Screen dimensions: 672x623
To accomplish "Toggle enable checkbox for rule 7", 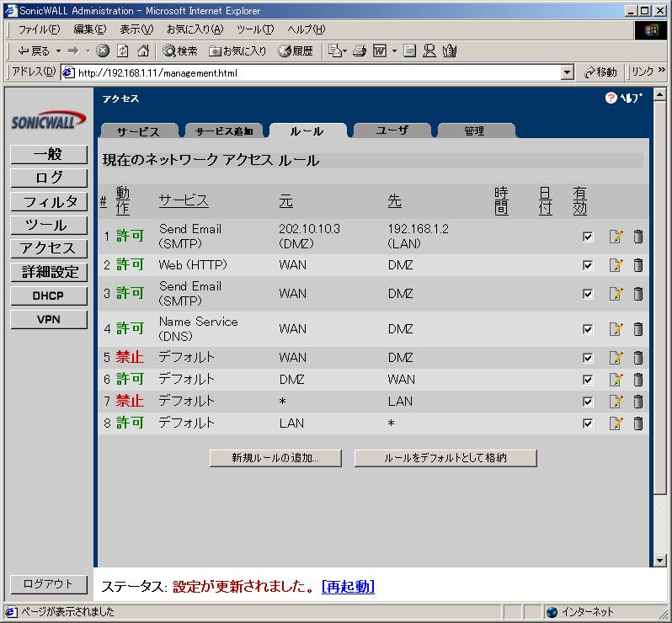I will (588, 402).
